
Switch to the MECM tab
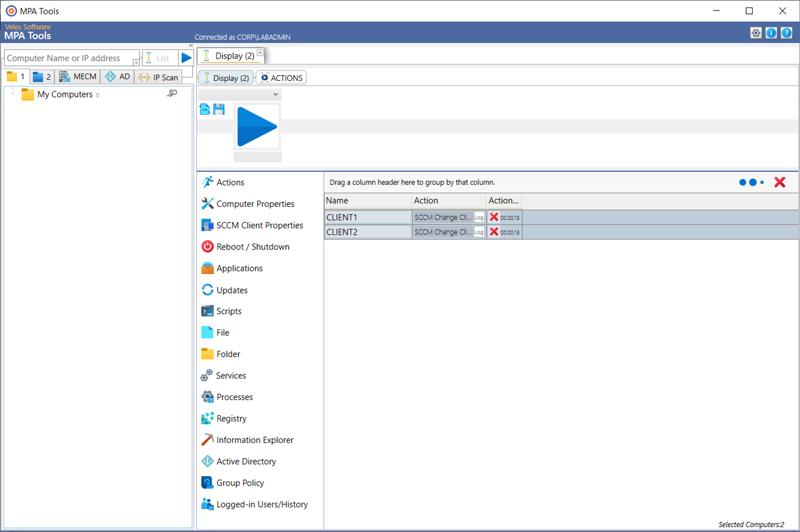[x=78, y=77]
